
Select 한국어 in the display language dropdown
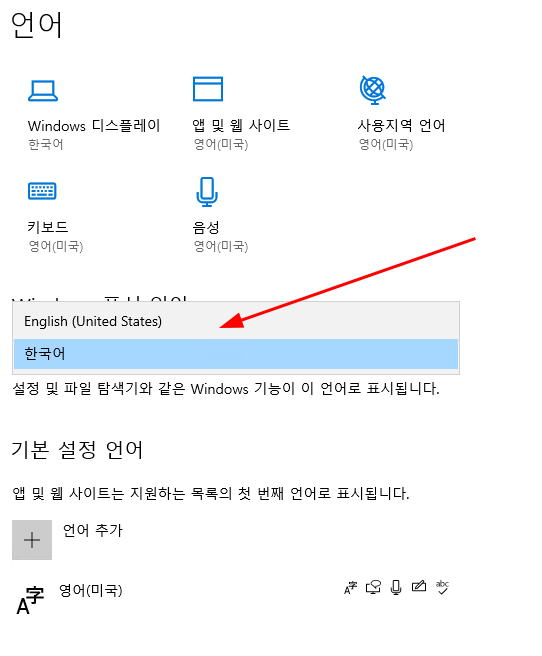tap(236, 354)
